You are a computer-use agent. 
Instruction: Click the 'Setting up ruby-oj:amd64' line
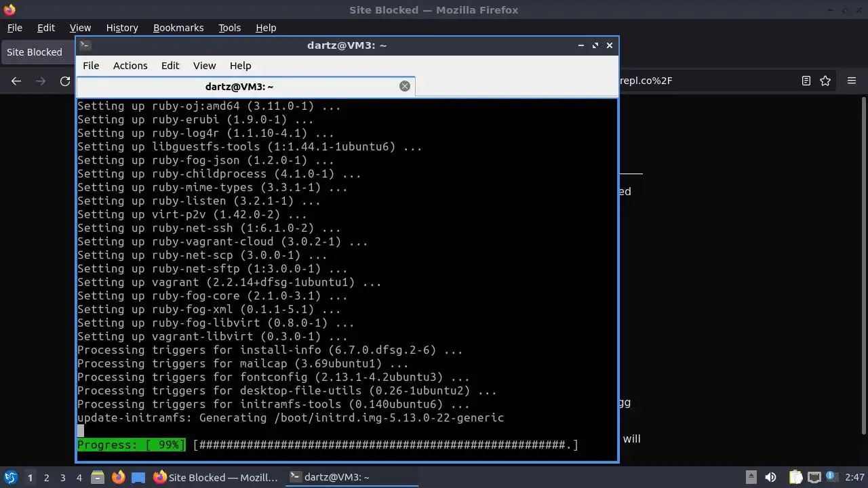[x=209, y=106]
